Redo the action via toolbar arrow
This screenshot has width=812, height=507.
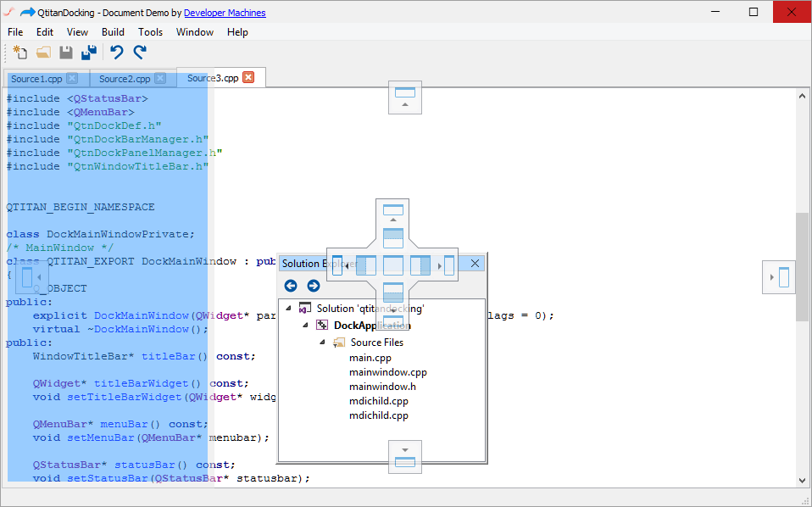pyautogui.click(x=140, y=53)
